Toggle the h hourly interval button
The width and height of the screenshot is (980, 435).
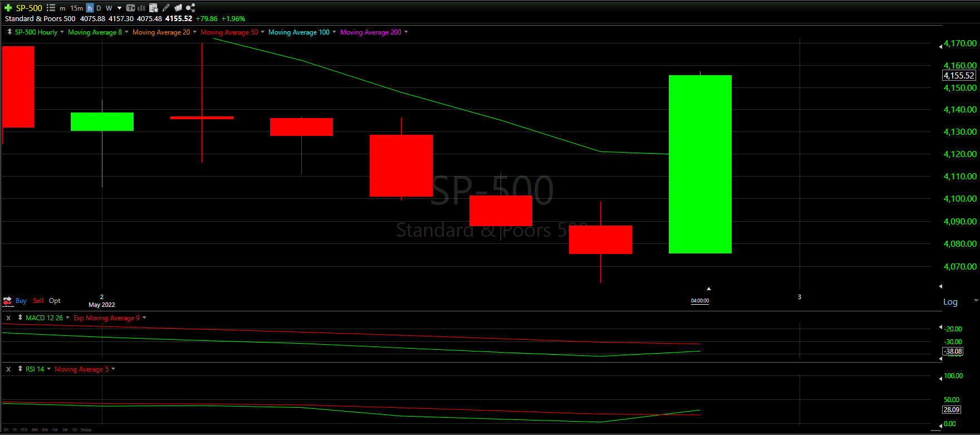90,8
